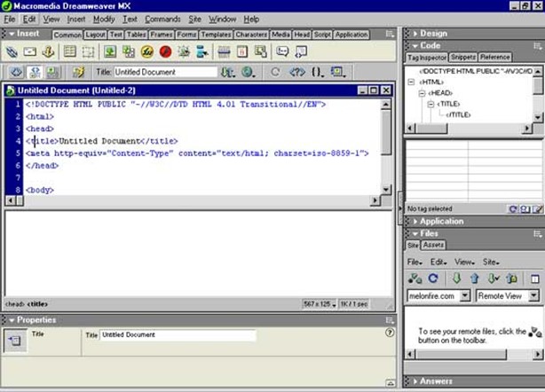Click the Connect to remote host icon
This screenshot has width=545, height=392.
click(415, 278)
